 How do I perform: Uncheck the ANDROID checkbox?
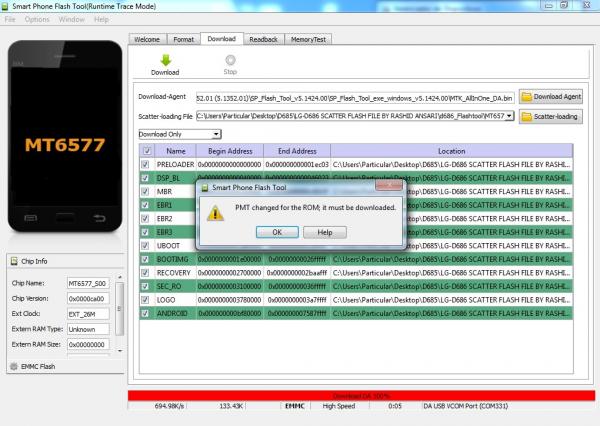click(x=145, y=313)
